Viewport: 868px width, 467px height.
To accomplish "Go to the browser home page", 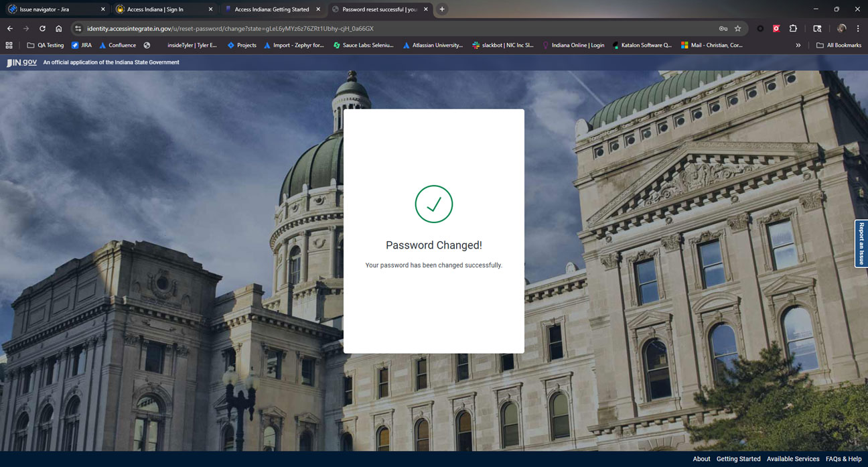I will 59,29.
